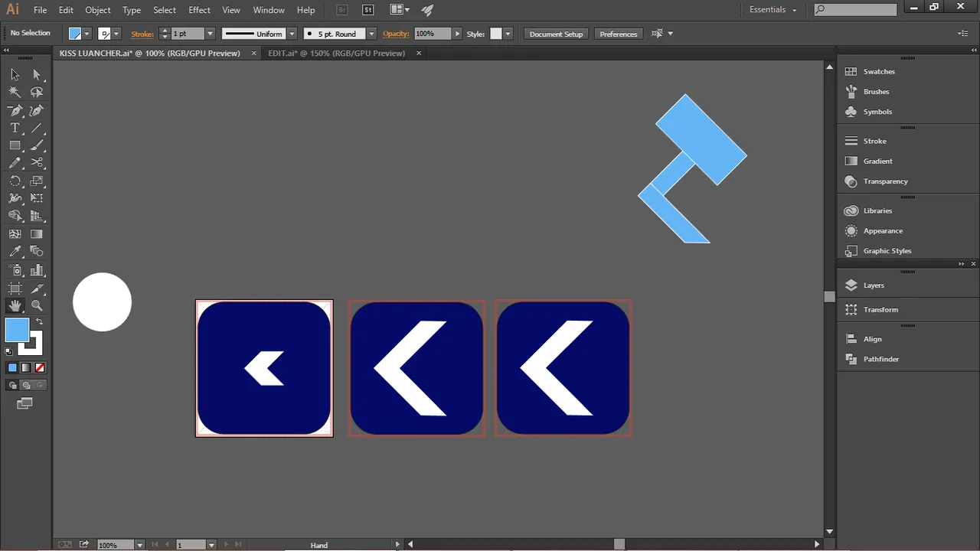Open the graphic Style dropdown
This screenshot has width=980, height=551.
coord(508,34)
